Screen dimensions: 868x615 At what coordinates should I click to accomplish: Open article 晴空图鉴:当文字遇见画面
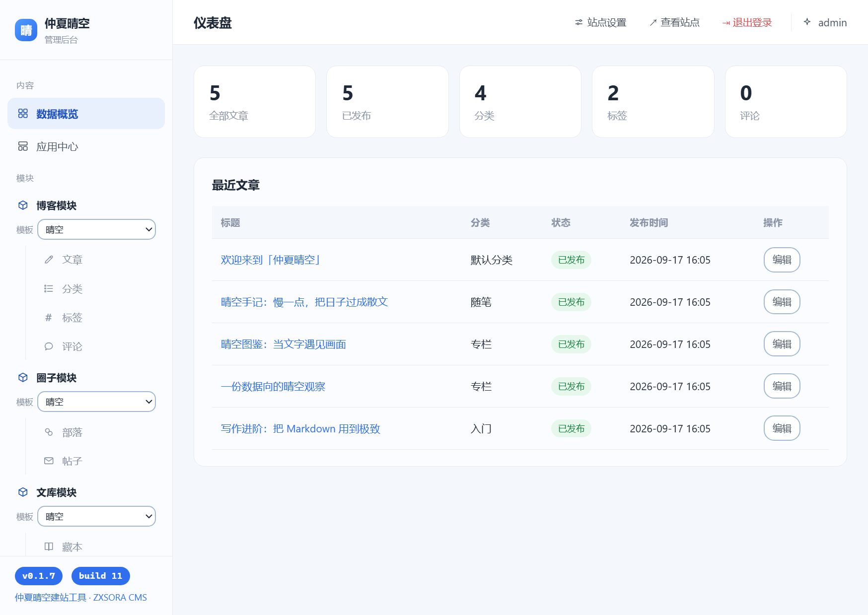284,344
